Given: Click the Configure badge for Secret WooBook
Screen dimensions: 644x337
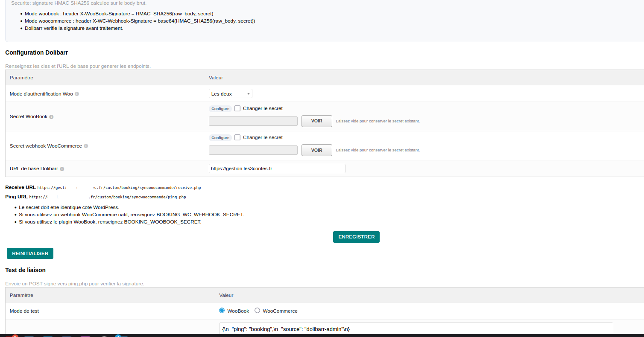Looking at the screenshot, I should tap(220, 109).
